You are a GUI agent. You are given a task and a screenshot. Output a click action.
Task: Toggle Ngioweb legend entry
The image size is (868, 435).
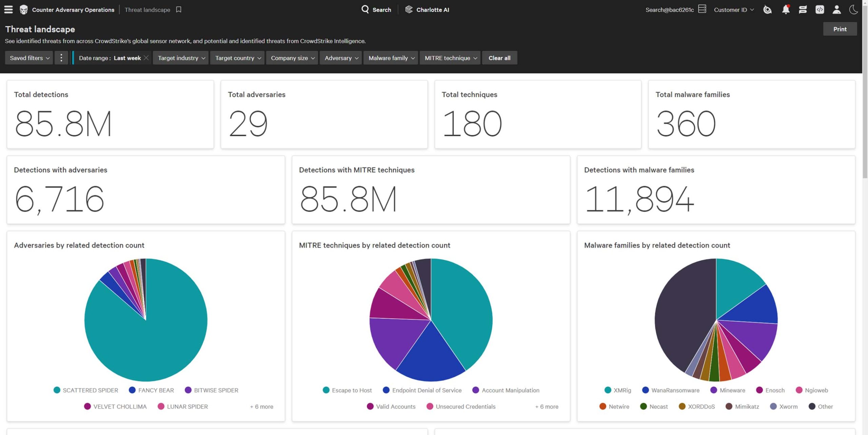(x=812, y=390)
